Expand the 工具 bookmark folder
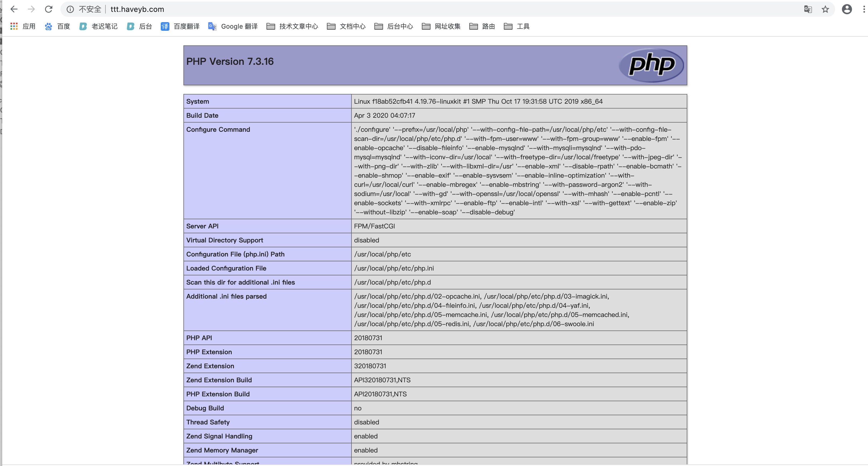The height and width of the screenshot is (466, 868). [517, 26]
